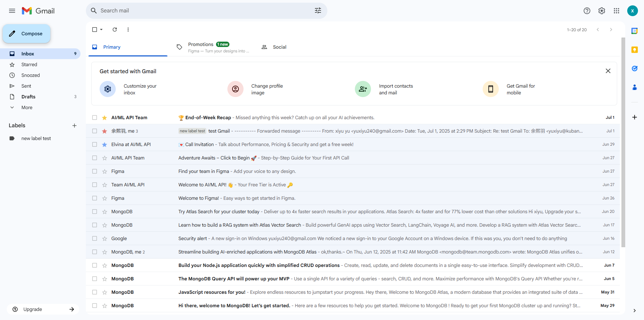This screenshot has height=320, width=644.
Task: Switch to Social tab
Action: [297, 47]
